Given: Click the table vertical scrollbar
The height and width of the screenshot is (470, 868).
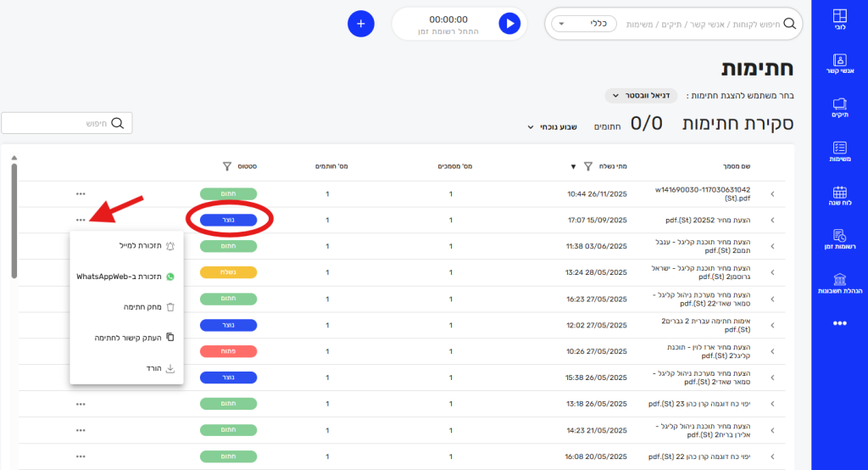Looking at the screenshot, I should (x=14, y=221).
